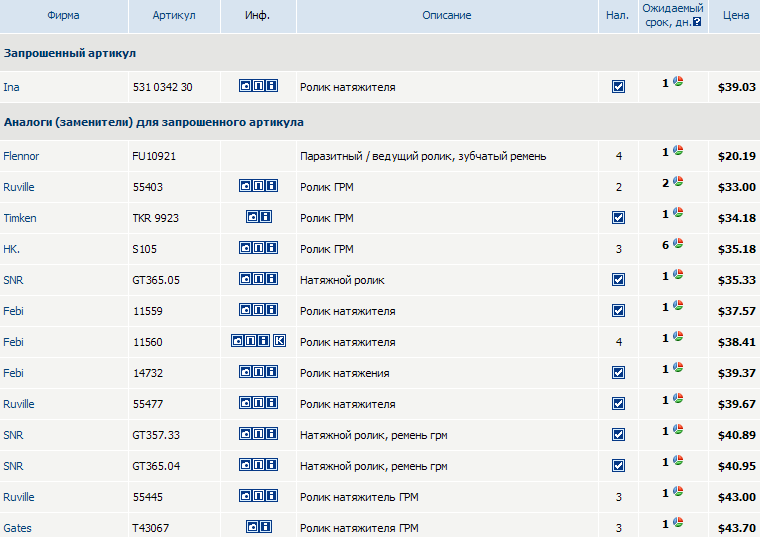
Task: Open the Gates brand link
Action: pos(17,528)
